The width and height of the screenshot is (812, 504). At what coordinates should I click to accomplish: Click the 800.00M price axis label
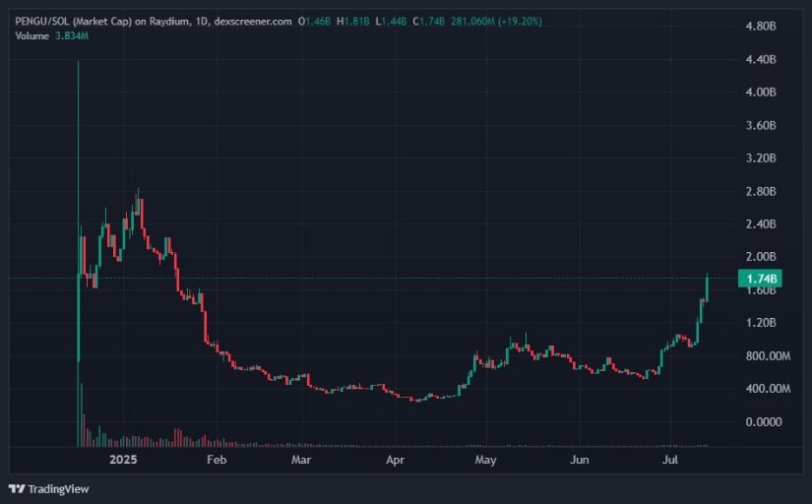(x=768, y=356)
